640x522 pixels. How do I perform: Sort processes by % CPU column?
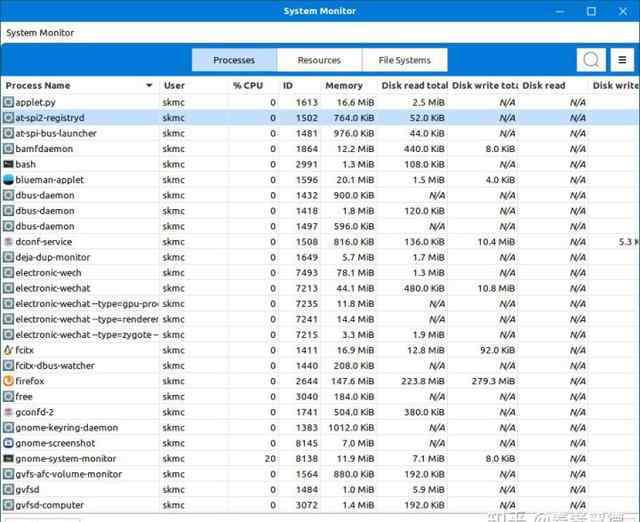coord(248,86)
